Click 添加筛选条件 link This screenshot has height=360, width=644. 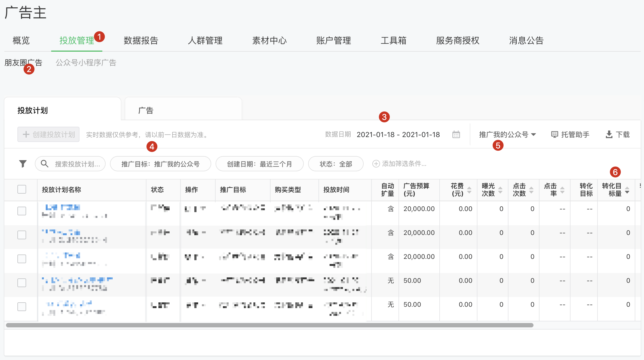[399, 164]
